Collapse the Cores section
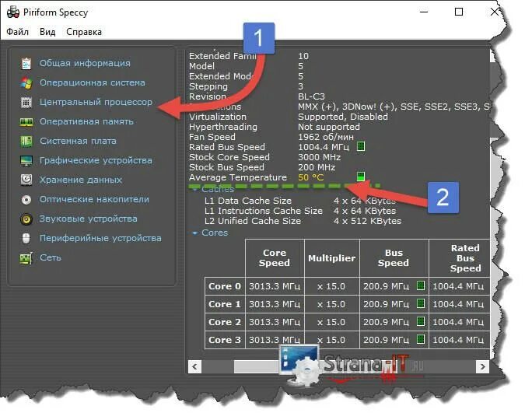This screenshot has width=525, height=420. coord(195,233)
